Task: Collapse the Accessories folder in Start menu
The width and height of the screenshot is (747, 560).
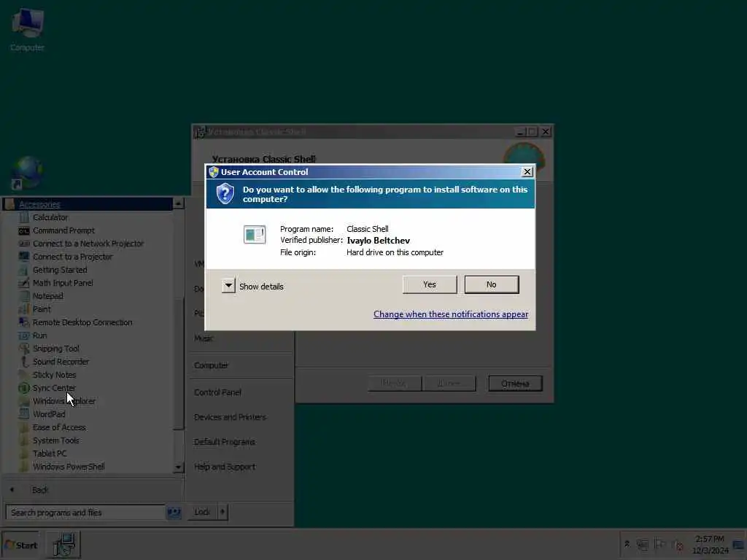Action: coord(88,204)
